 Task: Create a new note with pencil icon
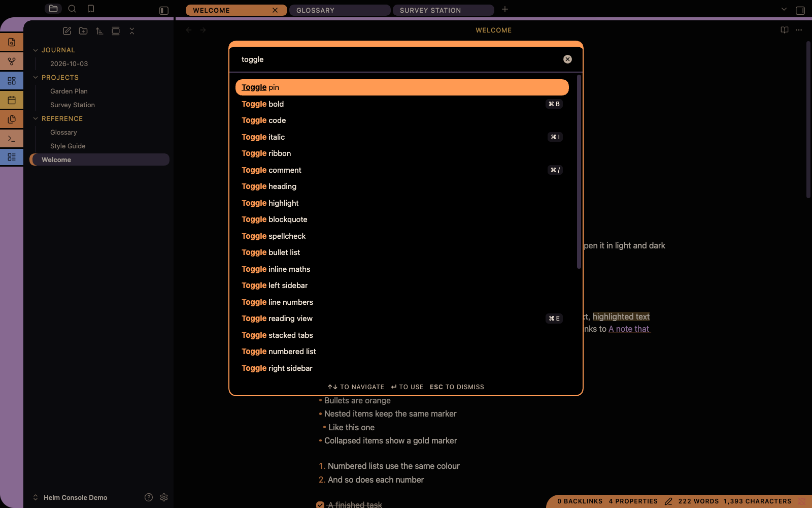[x=67, y=31]
